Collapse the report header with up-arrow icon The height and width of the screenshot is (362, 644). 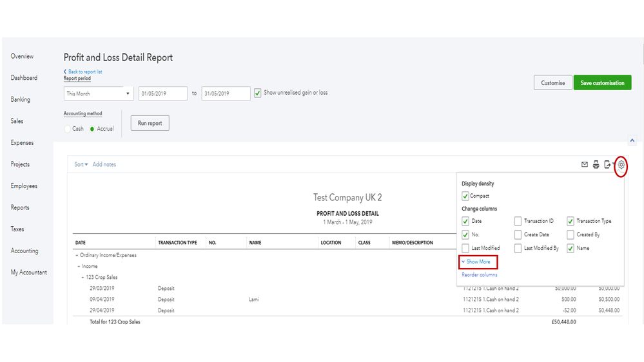click(x=632, y=140)
